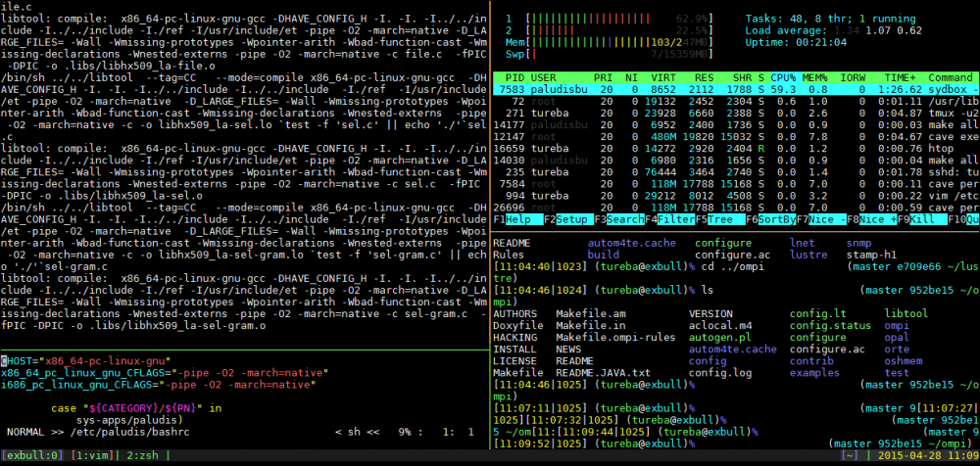Select the TIME+ column header
The image size is (980, 466).
click(x=899, y=76)
